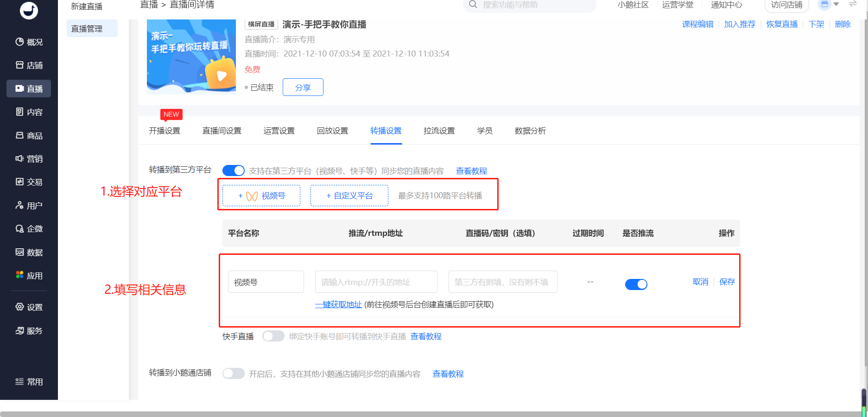Enable the 快手直播 toggle switch

[x=273, y=336]
